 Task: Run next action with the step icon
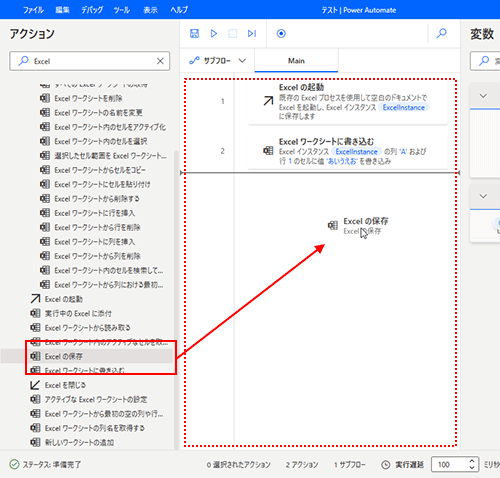pos(252,33)
